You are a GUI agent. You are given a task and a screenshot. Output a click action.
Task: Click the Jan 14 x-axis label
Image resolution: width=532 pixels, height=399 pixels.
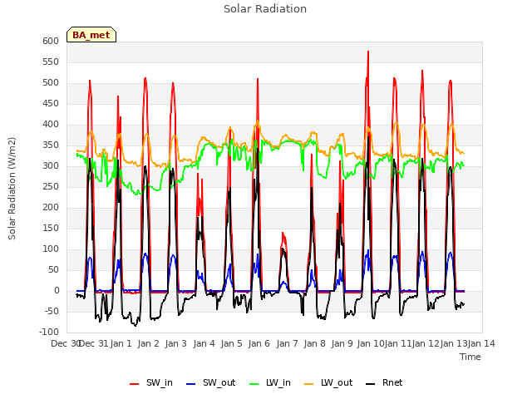click(x=481, y=343)
